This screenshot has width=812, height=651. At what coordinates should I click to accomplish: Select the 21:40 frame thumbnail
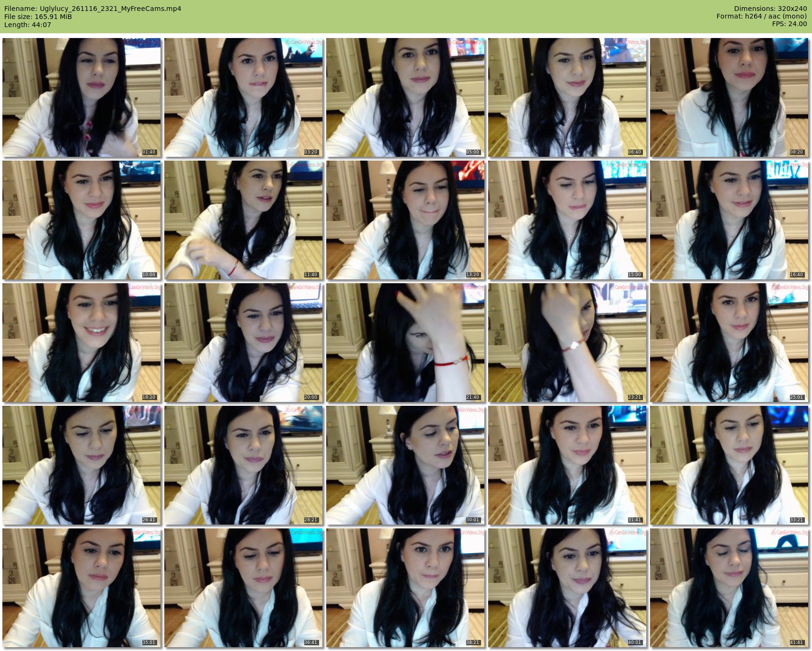click(405, 343)
